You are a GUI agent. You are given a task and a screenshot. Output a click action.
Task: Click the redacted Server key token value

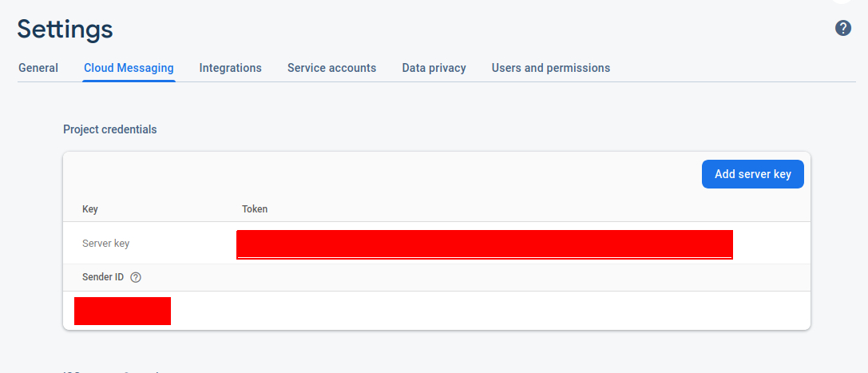coord(485,244)
